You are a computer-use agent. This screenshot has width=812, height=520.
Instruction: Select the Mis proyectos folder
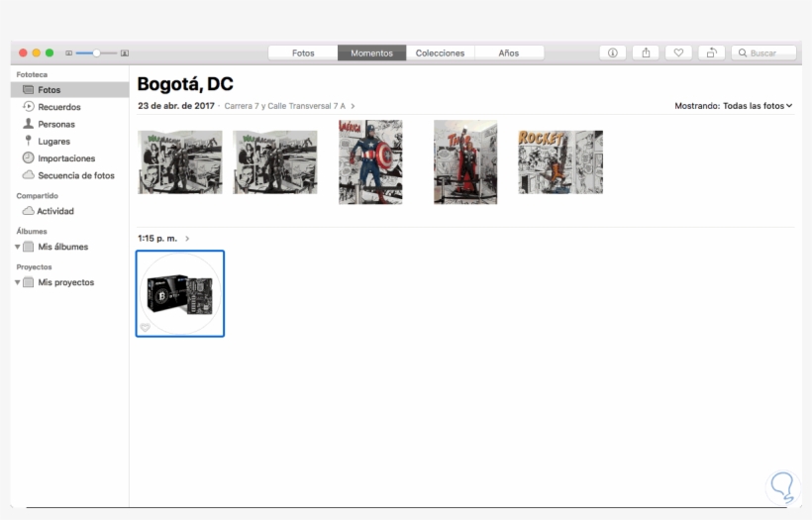tap(65, 282)
